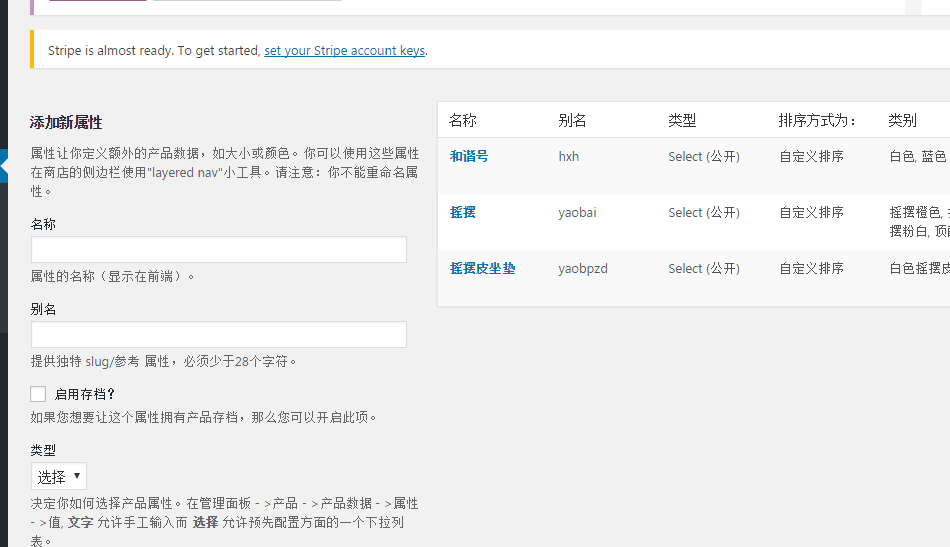Open the "set your Stripe account keys" link
The width and height of the screenshot is (950, 547).
point(345,51)
